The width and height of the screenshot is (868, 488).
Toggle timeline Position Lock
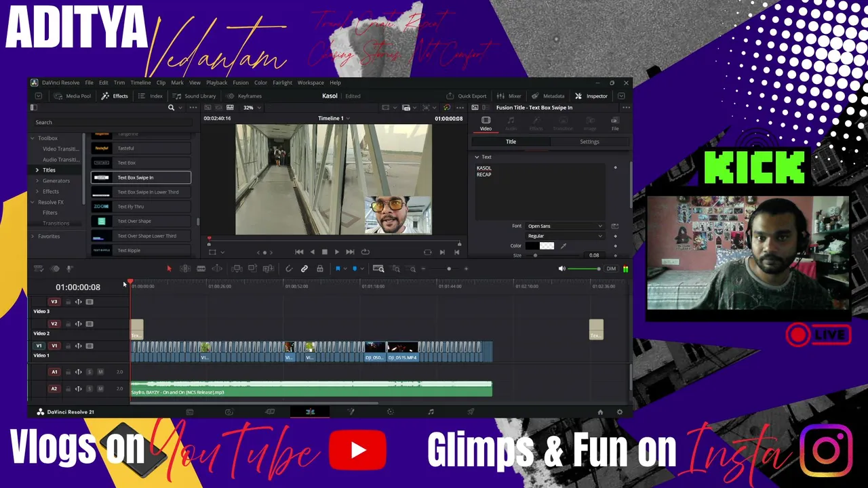pyautogui.click(x=320, y=269)
